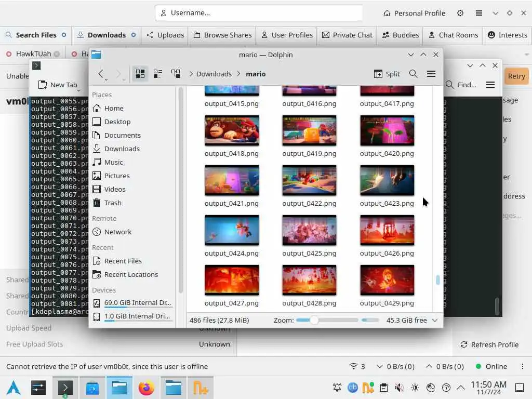The height and width of the screenshot is (399, 532).
Task: Switch to Downloads tab in Nicotine+
Action: click(x=107, y=35)
